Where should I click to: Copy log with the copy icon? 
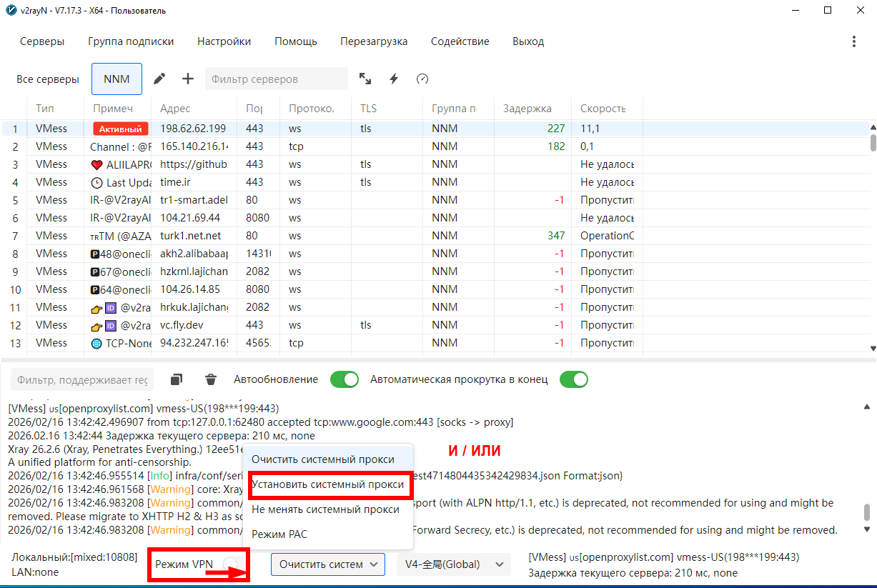[177, 379]
